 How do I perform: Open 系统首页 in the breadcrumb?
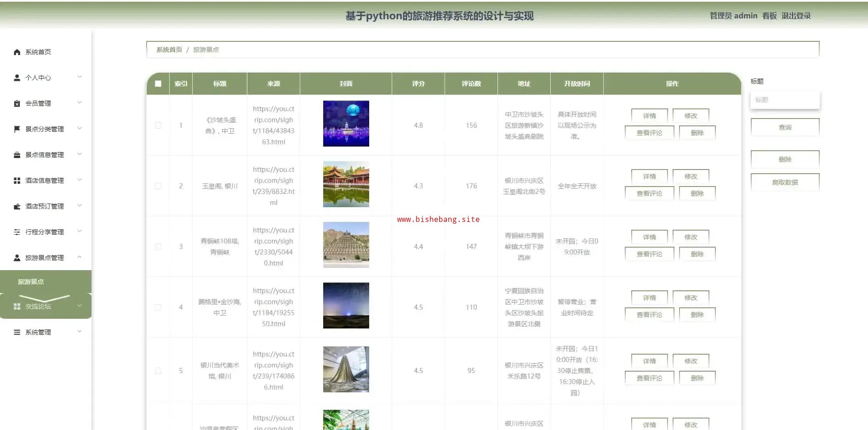click(169, 50)
